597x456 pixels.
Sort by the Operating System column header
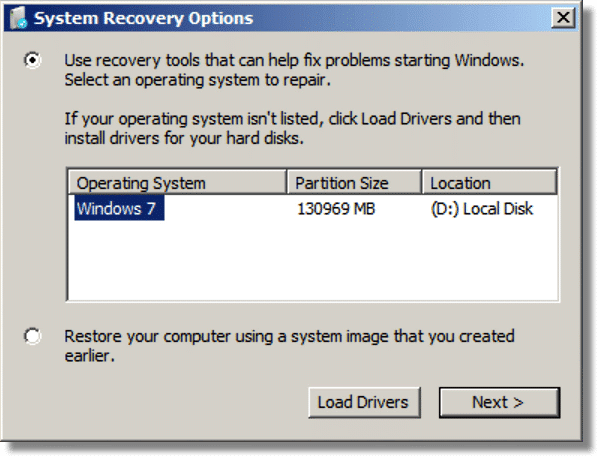[x=177, y=183]
